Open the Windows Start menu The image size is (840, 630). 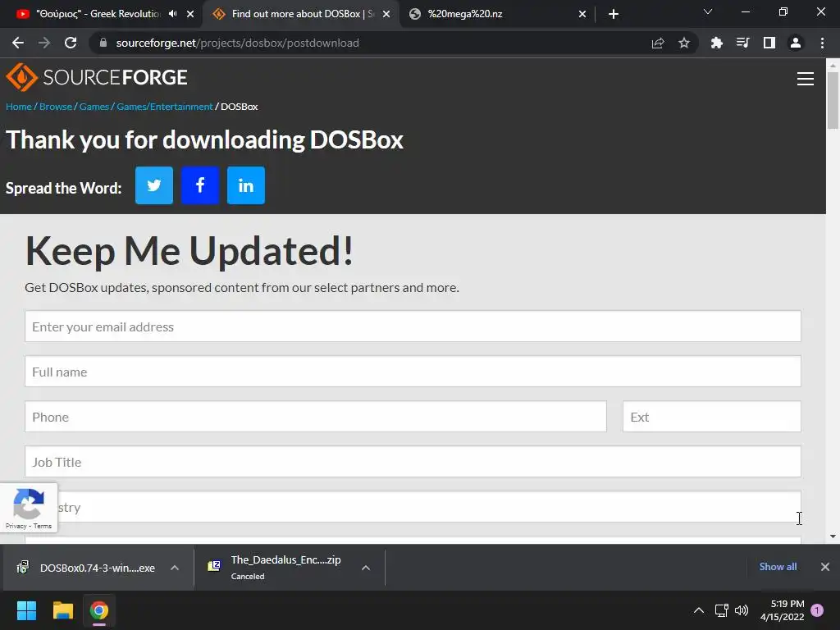coord(27,610)
